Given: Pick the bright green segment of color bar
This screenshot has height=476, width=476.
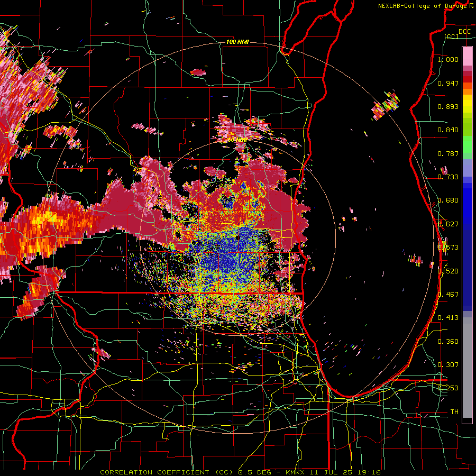Looking at the screenshot, I should (467, 145).
